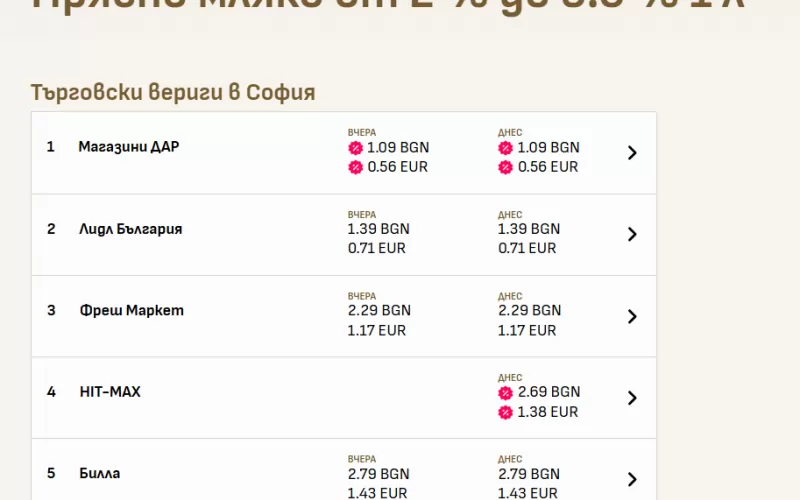Click Лидл's today price 1.39 BGN

point(529,229)
